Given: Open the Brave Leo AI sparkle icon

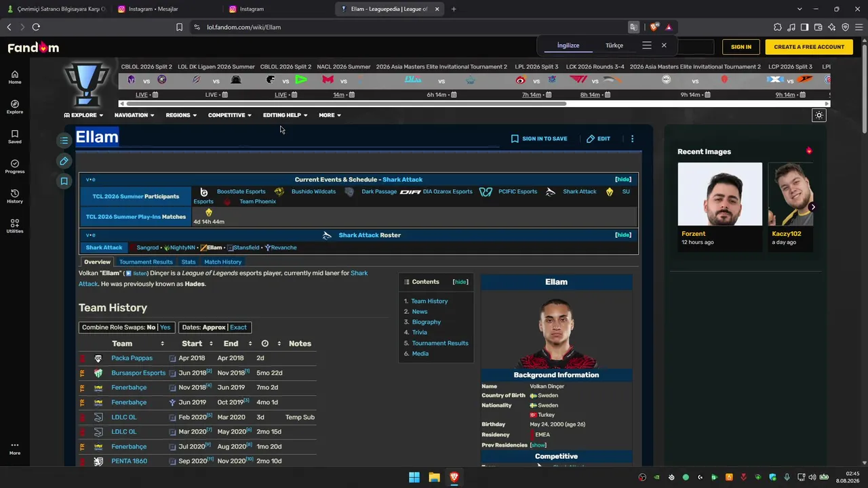Looking at the screenshot, I should pos(831,27).
